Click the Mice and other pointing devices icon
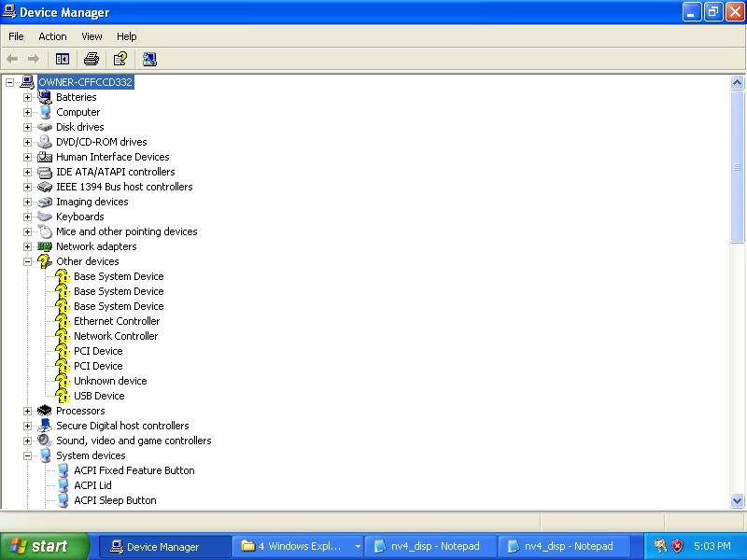 click(45, 231)
